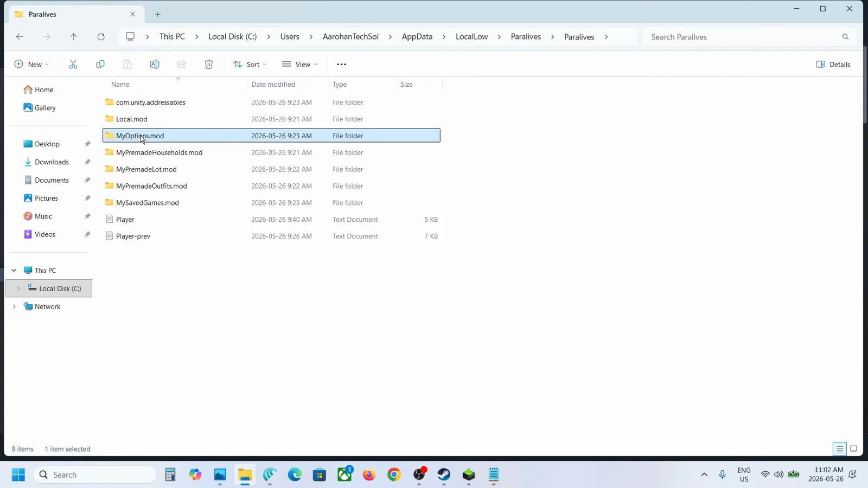868x488 pixels.
Task: Navigate to AarohanTechSol breadcrumb
Action: (350, 37)
